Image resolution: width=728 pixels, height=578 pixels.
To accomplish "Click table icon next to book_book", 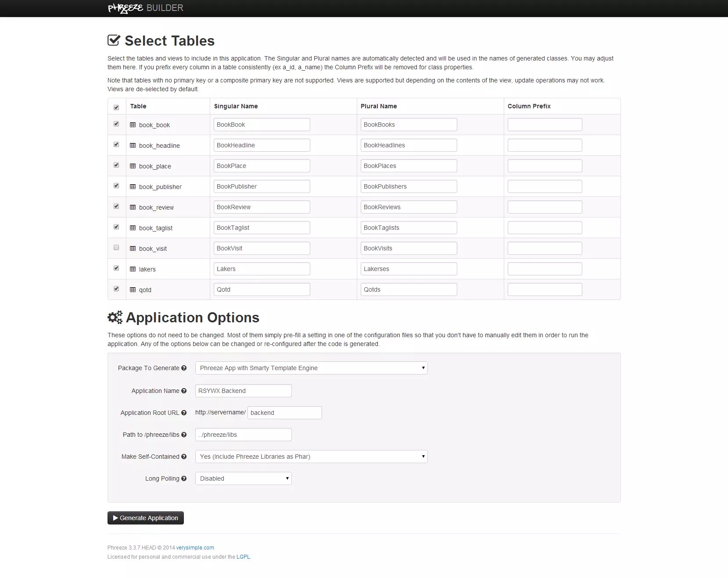I will point(133,125).
